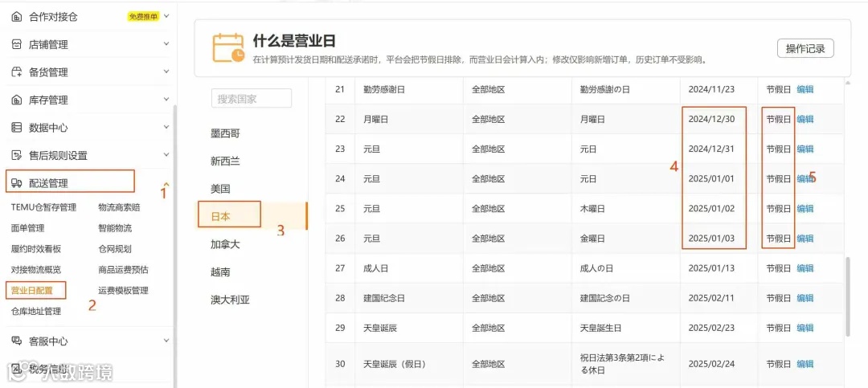
Task: Click 编辑 for row 27 成人日
Action: click(805, 268)
